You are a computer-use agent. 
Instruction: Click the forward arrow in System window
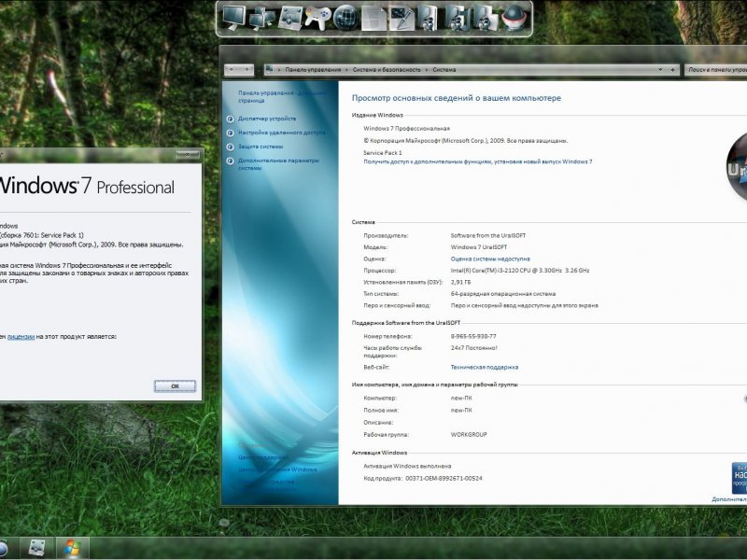pos(247,69)
